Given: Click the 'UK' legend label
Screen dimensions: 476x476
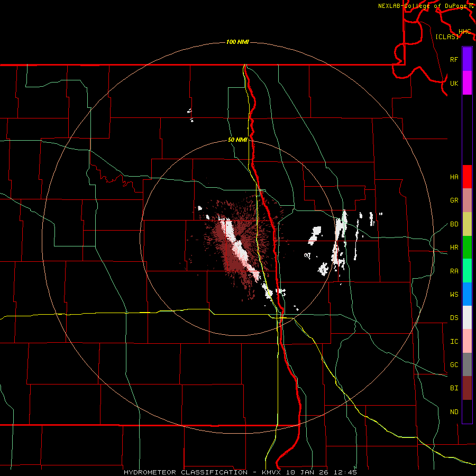Looking at the screenshot, I should 454,84.
